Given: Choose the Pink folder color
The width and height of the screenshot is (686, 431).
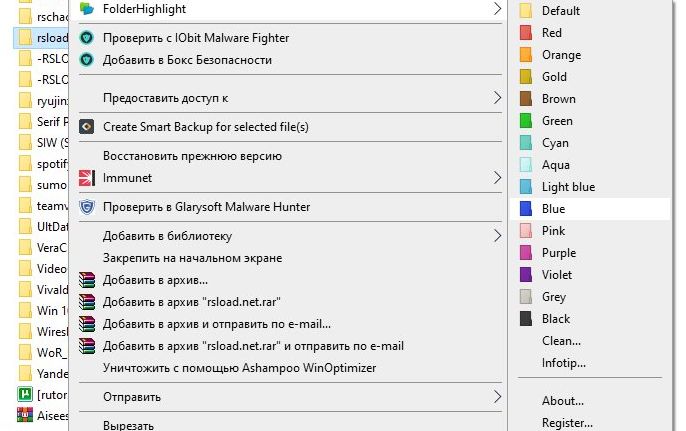Looking at the screenshot, I should coord(590,231).
